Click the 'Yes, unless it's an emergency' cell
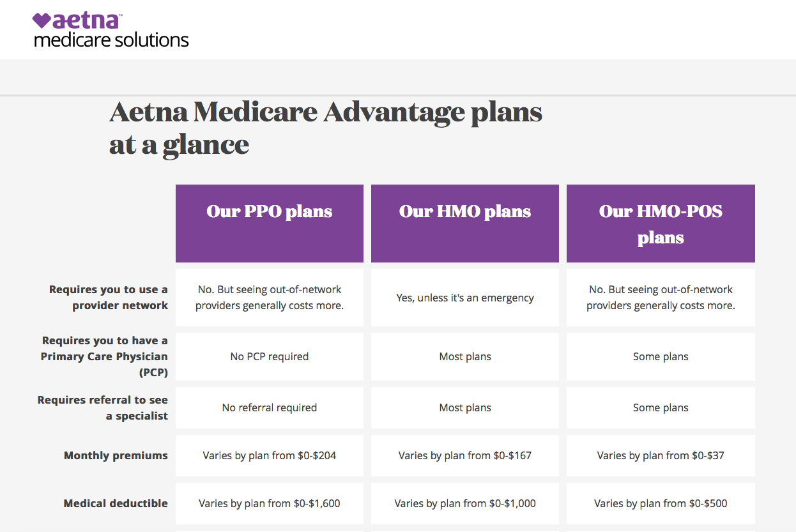Image resolution: width=796 pixels, height=532 pixels. (x=464, y=298)
